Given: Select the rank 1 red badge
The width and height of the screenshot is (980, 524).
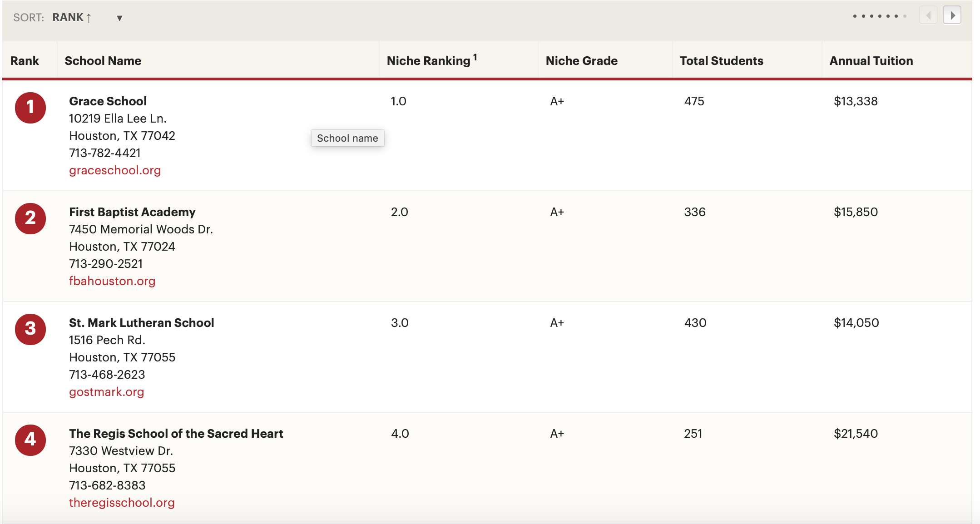Looking at the screenshot, I should (x=30, y=108).
